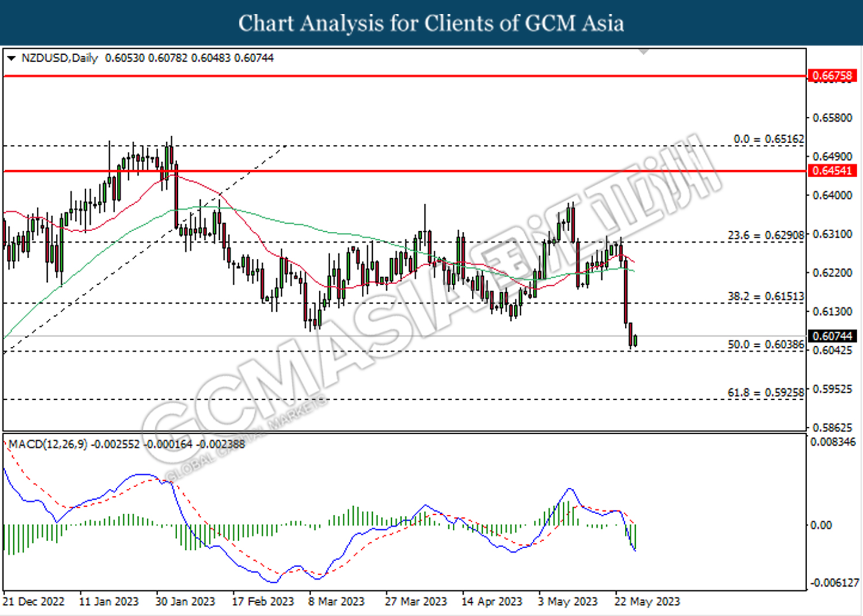
Task: Click the OHLC values 0.60530 0.60782 text
Action: click(146, 58)
